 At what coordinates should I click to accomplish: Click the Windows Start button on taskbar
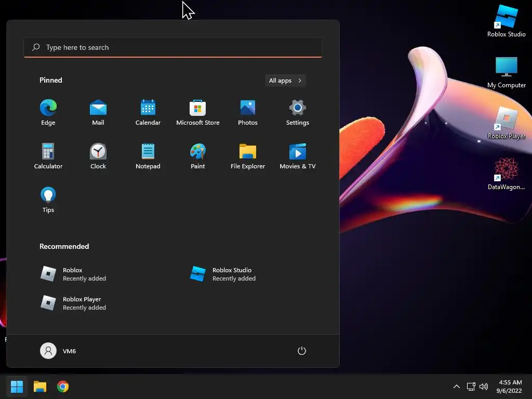[x=17, y=387]
